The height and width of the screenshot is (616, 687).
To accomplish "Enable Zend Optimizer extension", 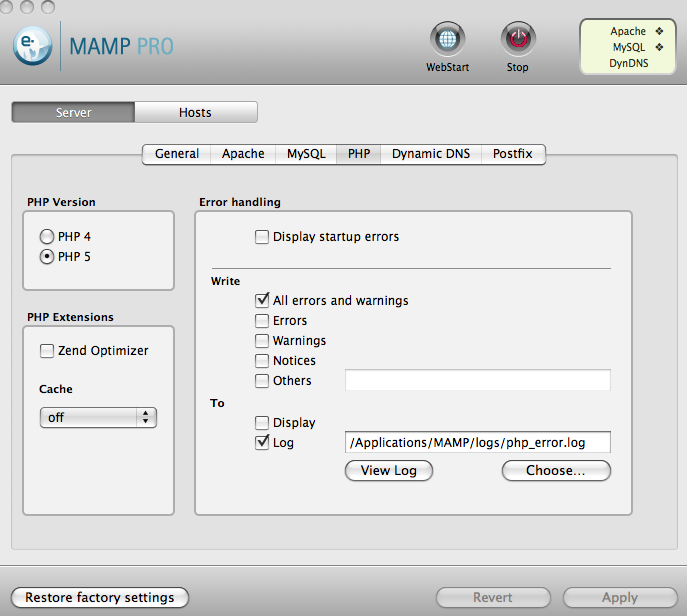I will point(47,351).
